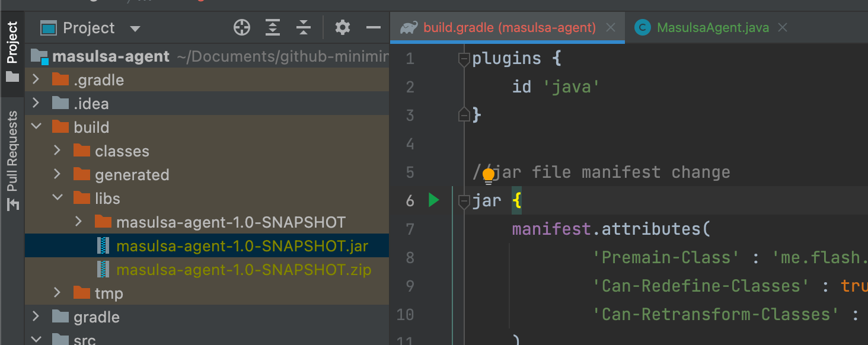Click the jar file manifest change comment
Image resolution: width=868 pixels, height=345 pixels.
pos(601,172)
